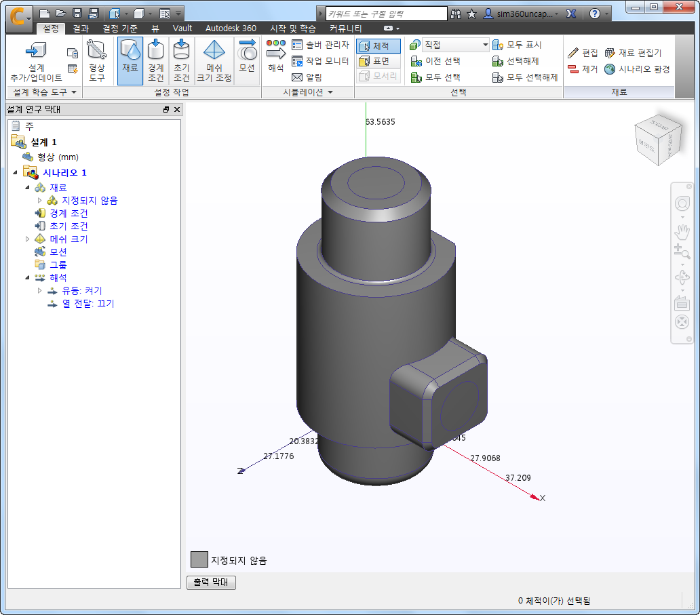Image resolution: width=700 pixels, height=615 pixels.
Task: Switch to the 시작 및 학습 tab
Action: point(293,28)
